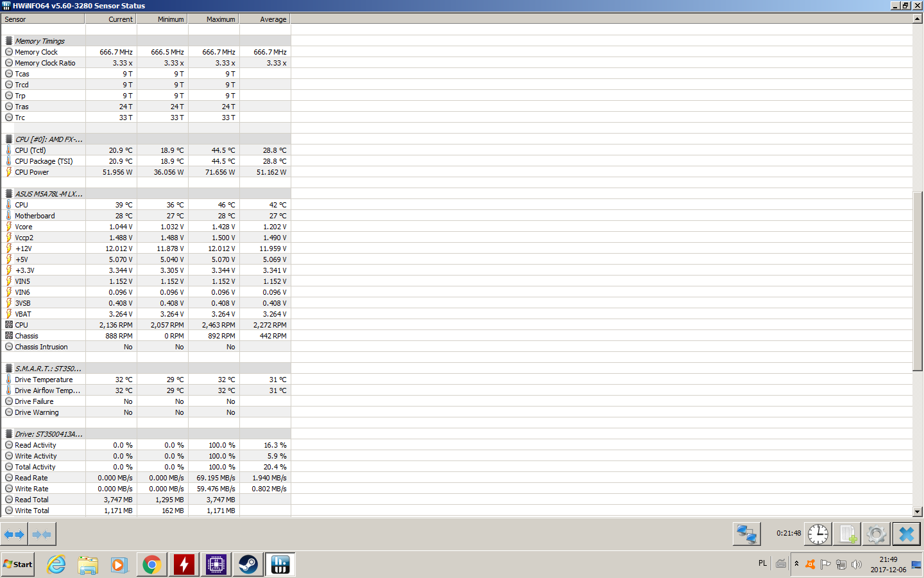Select the Read Activity row
This screenshot has width=924, height=578.
coord(146,445)
